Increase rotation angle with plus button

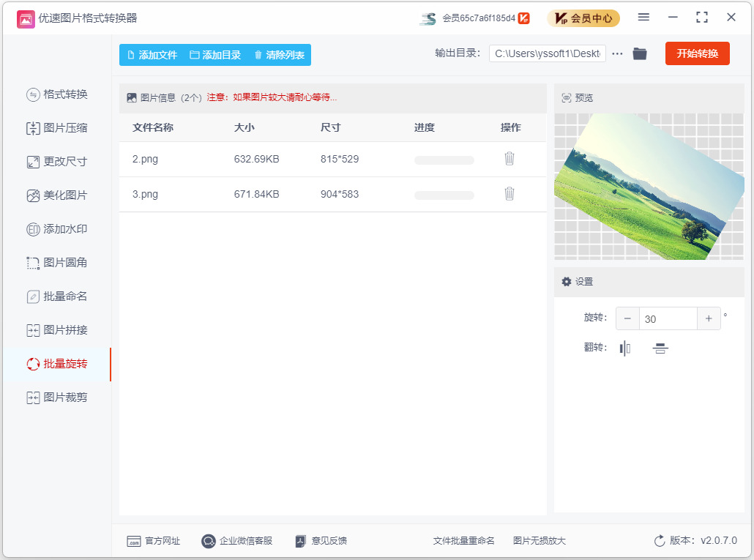[709, 318]
